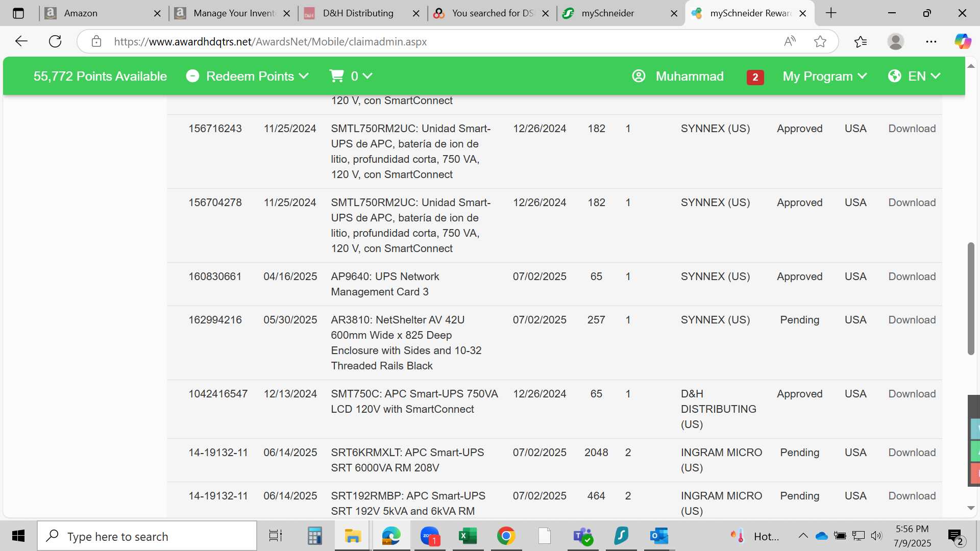
Task: Open browser Settings and more ellipsis
Action: (x=931, y=41)
